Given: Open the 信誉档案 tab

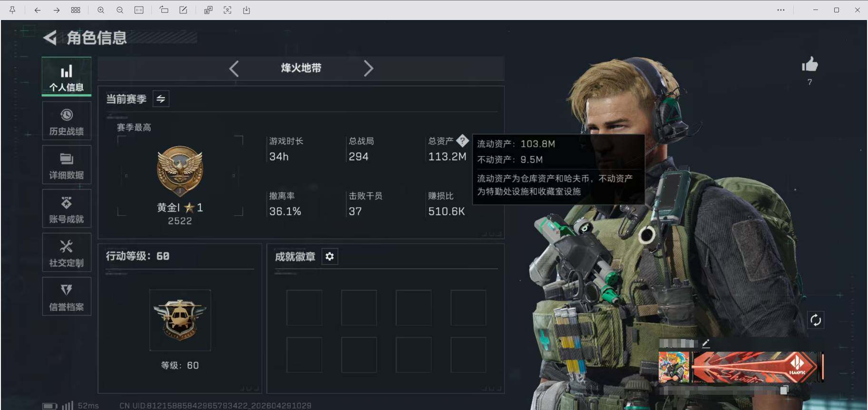Looking at the screenshot, I should [67, 297].
